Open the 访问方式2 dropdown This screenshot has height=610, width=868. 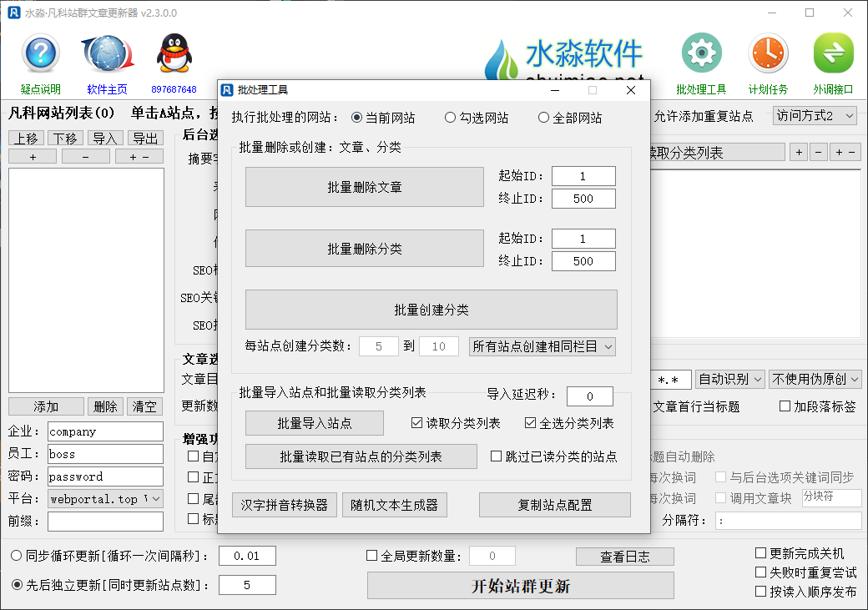(815, 116)
